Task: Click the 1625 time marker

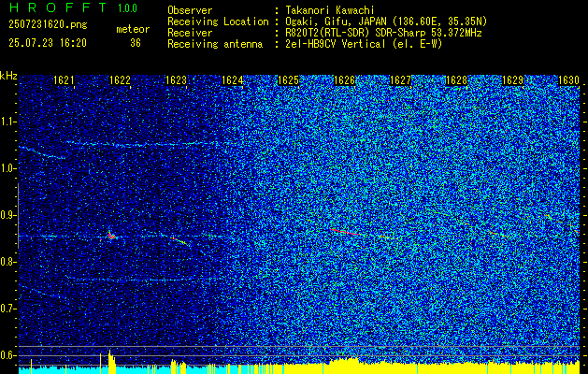Action: [x=288, y=80]
